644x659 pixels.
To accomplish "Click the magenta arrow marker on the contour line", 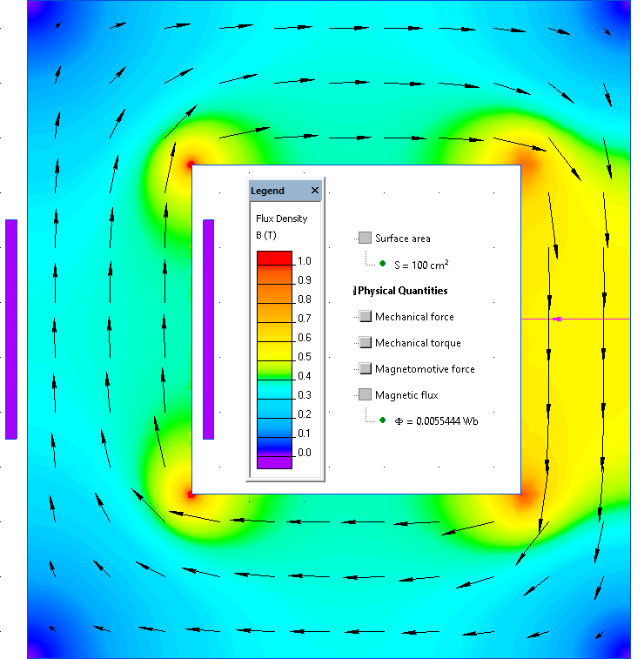I will pyautogui.click(x=557, y=319).
